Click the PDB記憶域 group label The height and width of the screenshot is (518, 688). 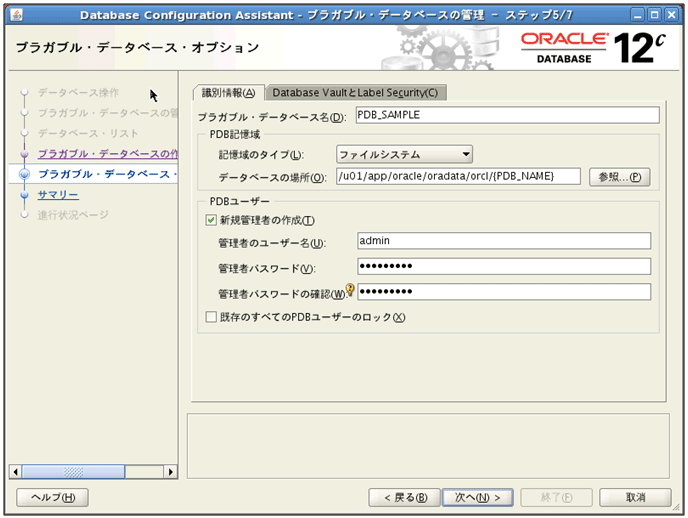tap(235, 134)
